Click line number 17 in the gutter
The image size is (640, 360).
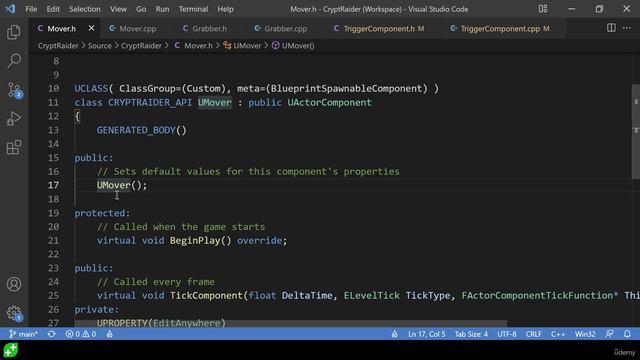click(53, 185)
